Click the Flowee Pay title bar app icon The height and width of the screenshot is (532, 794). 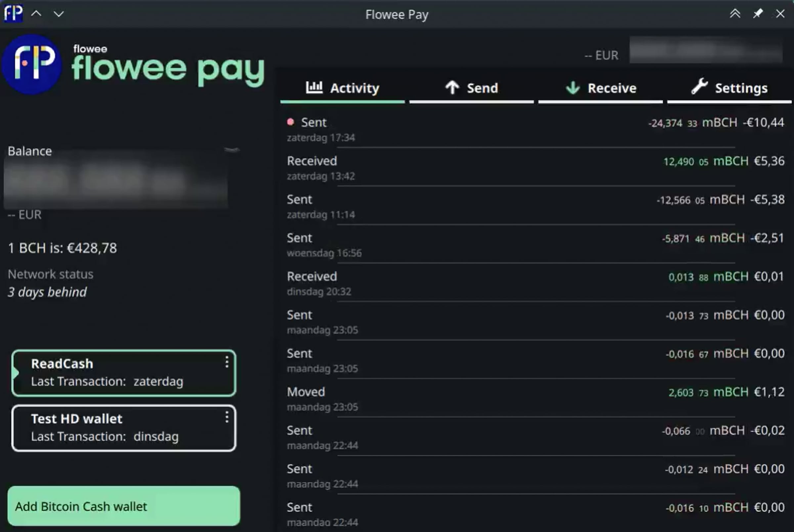13,13
